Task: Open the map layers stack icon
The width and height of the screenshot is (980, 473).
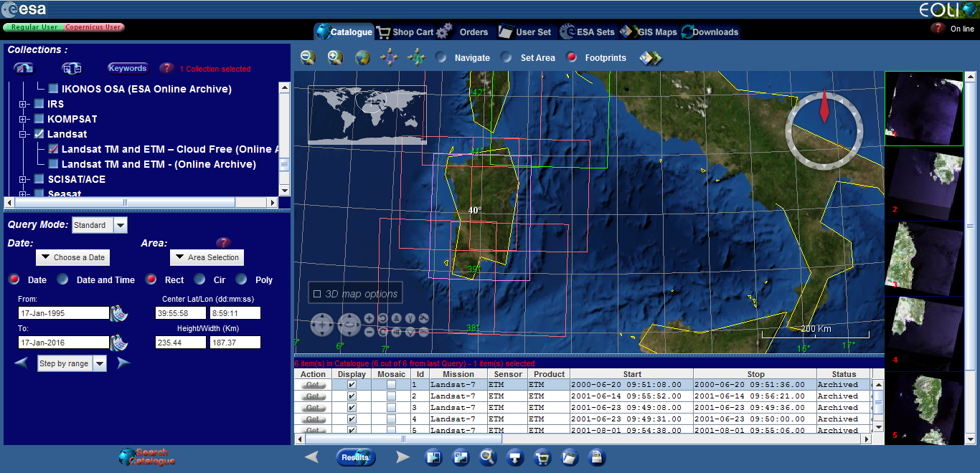Action: [x=650, y=58]
